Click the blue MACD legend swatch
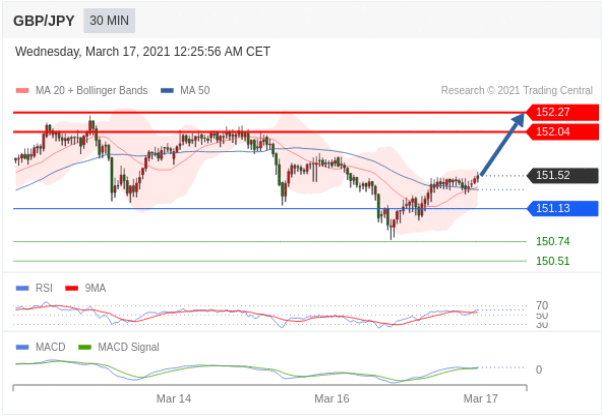 [22, 347]
